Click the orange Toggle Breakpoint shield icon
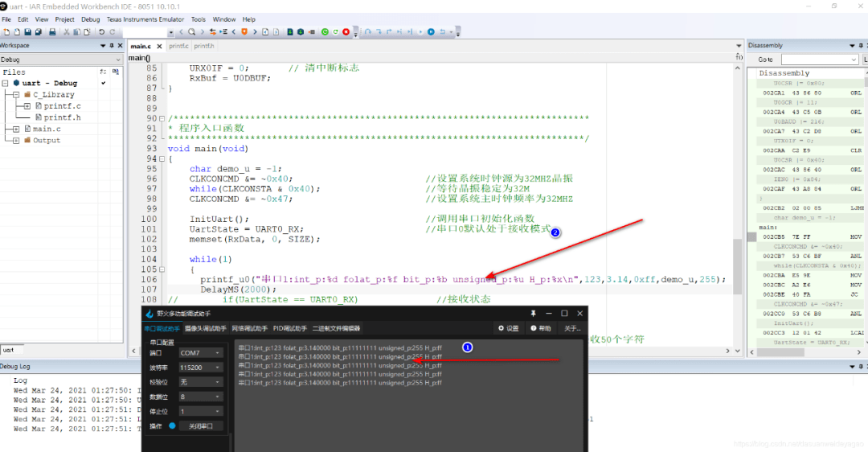868x452 pixels. [245, 32]
